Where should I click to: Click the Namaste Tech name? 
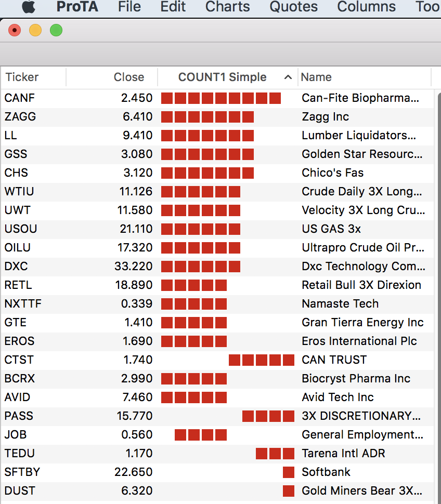click(340, 304)
